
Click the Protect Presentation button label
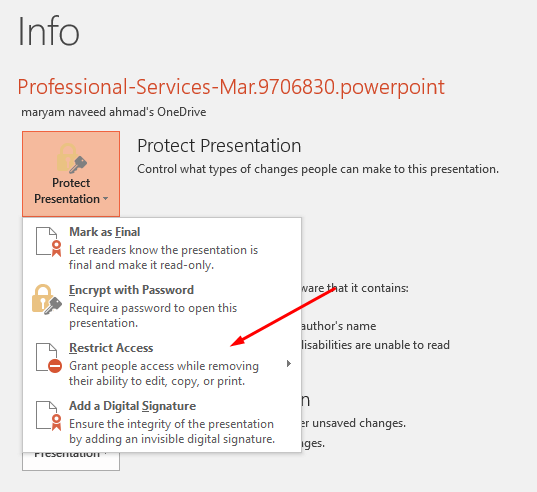tap(67, 191)
